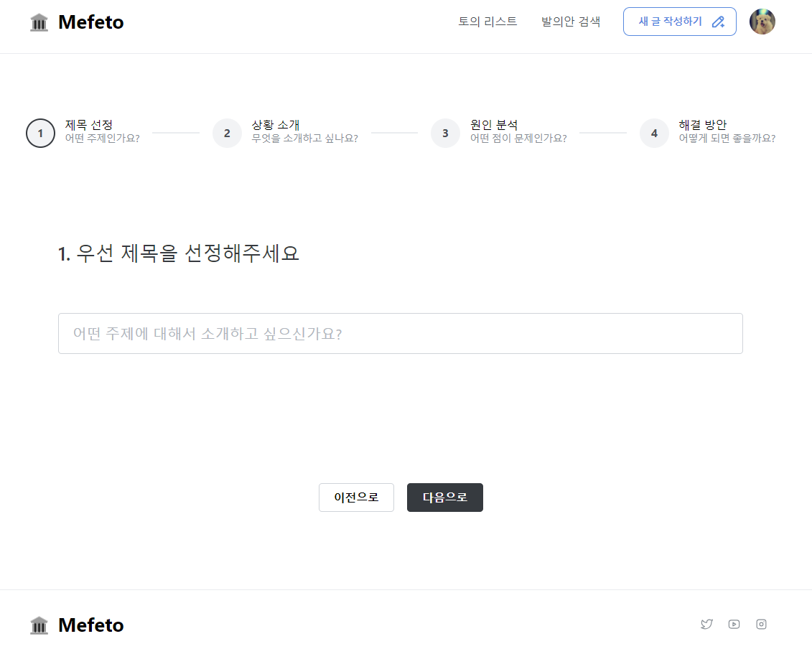Select step 4 circle 해결 방안
812x649 pixels.
(x=654, y=133)
